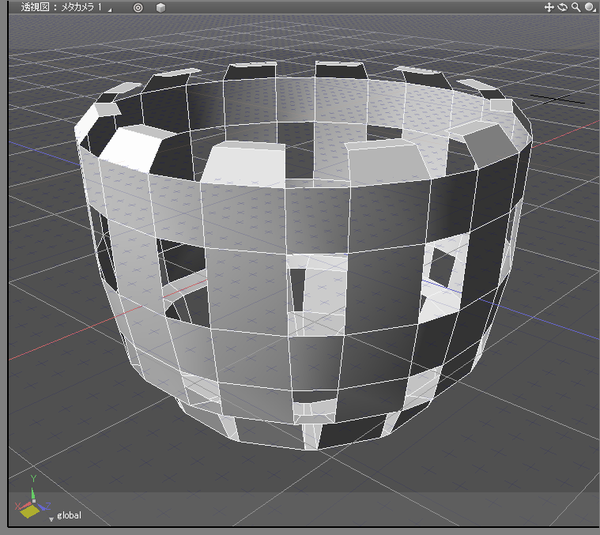Select the rotate view circular arrows icon
The image size is (600, 535).
(x=563, y=7)
